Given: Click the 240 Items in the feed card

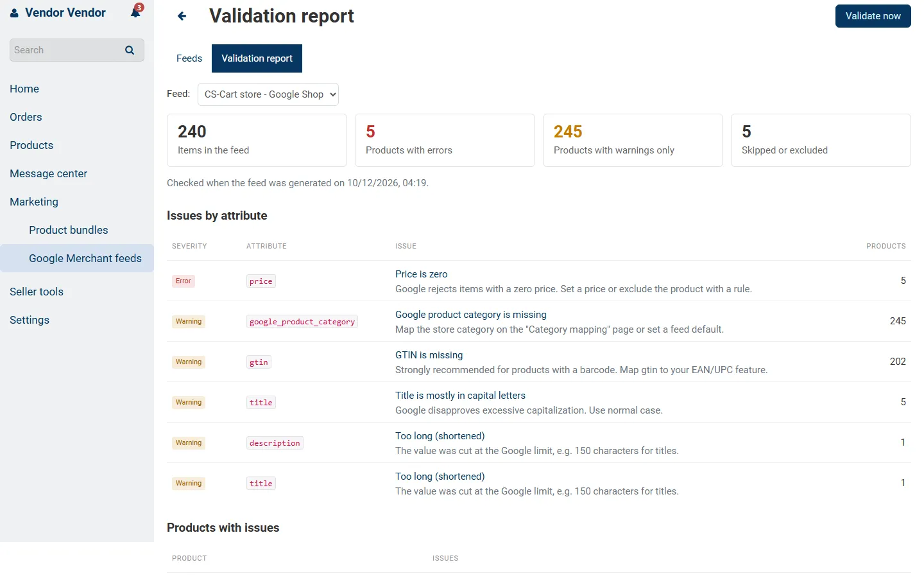Looking at the screenshot, I should point(257,141).
